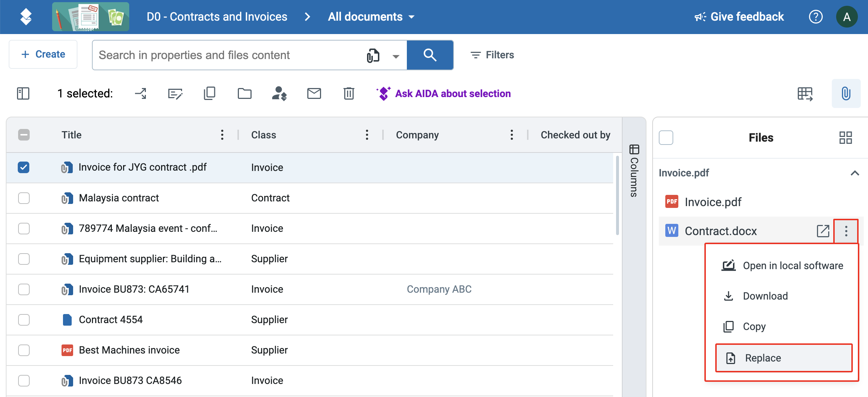868x397 pixels.
Task: Toggle the attachments paperclip panel icon
Action: coord(846,93)
